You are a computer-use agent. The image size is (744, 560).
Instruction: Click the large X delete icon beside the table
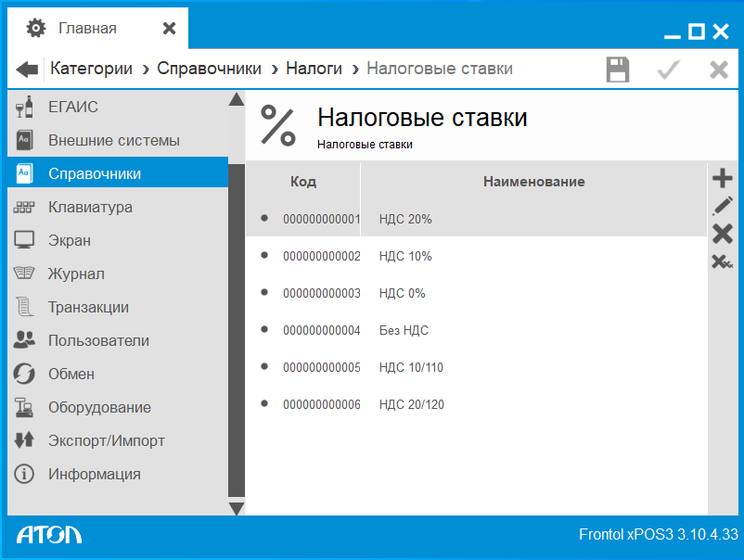pyautogui.click(x=722, y=234)
